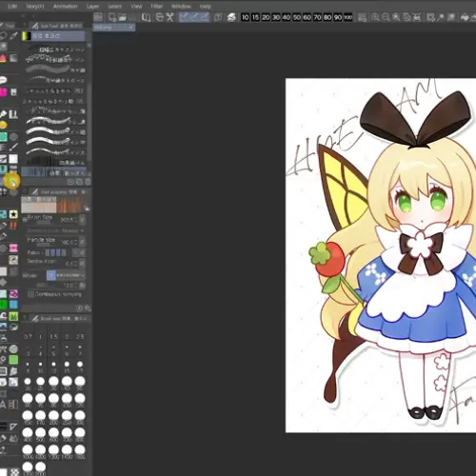
Task: Open the brush tip shape dropdown
Action: pos(66,275)
